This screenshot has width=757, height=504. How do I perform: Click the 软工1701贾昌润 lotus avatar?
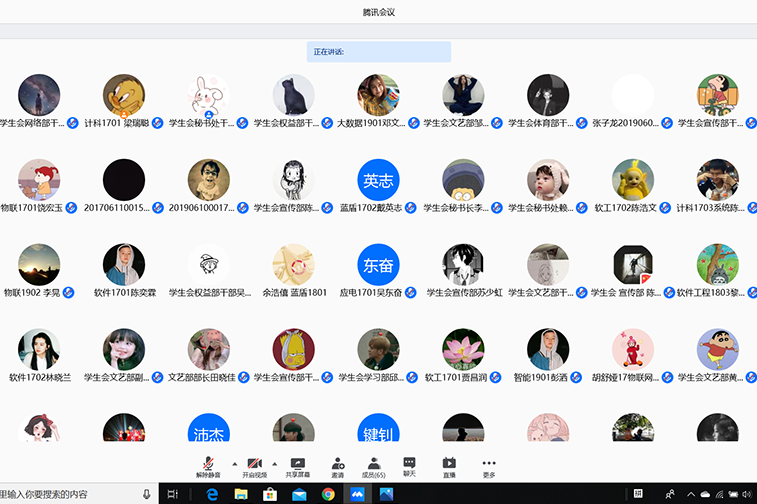click(x=463, y=350)
